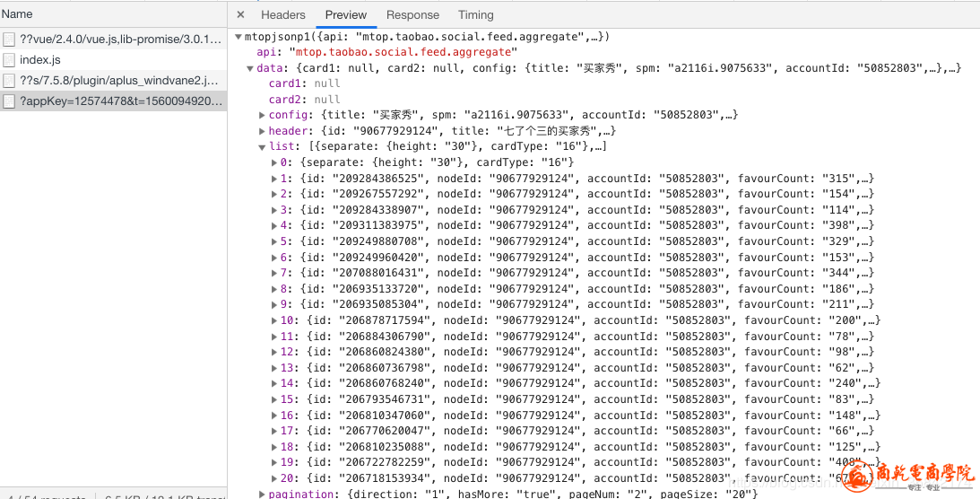Click the Name column header
980x499 pixels.
pos(18,14)
